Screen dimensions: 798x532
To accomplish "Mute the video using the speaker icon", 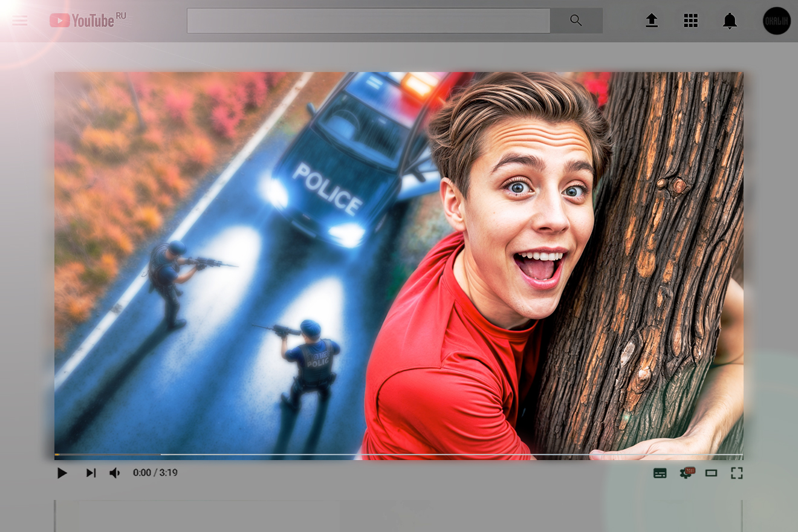I will coord(114,473).
